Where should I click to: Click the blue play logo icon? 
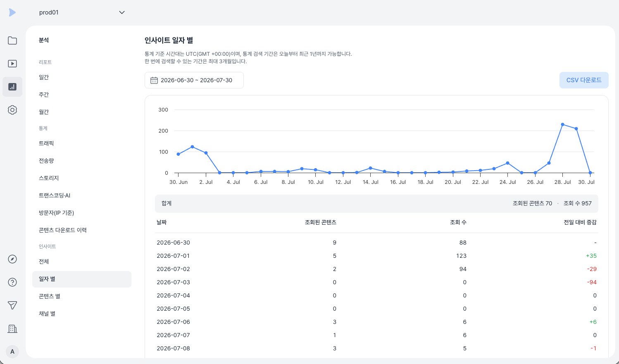point(12,12)
